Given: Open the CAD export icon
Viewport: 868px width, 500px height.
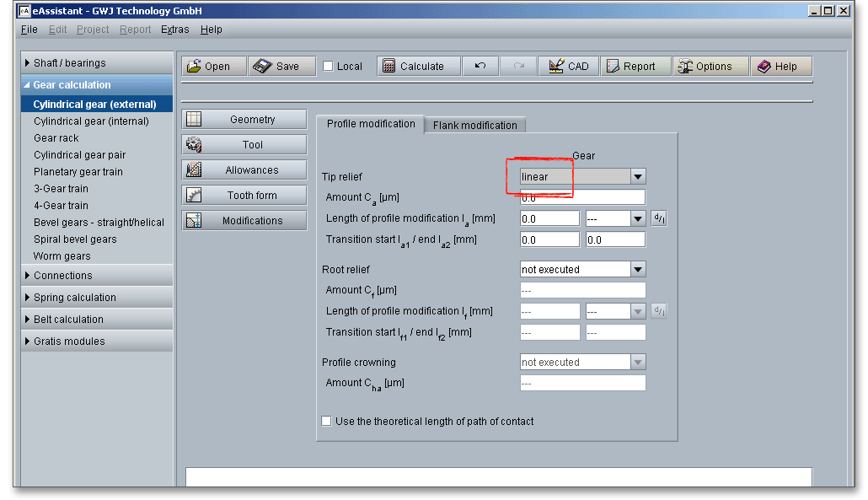Looking at the screenshot, I should pyautogui.click(x=556, y=67).
